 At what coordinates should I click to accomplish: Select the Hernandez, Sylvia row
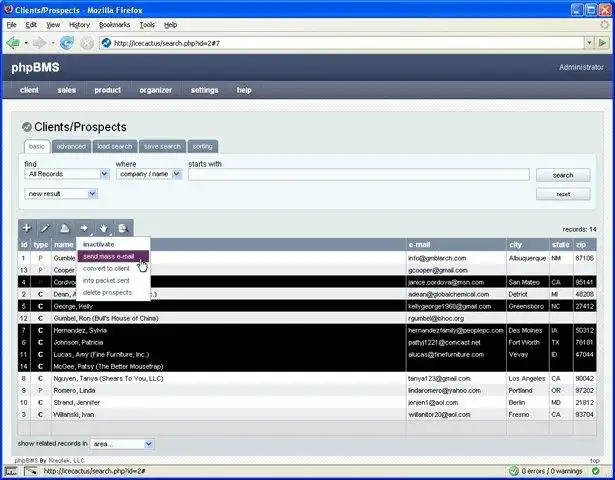pos(307,330)
